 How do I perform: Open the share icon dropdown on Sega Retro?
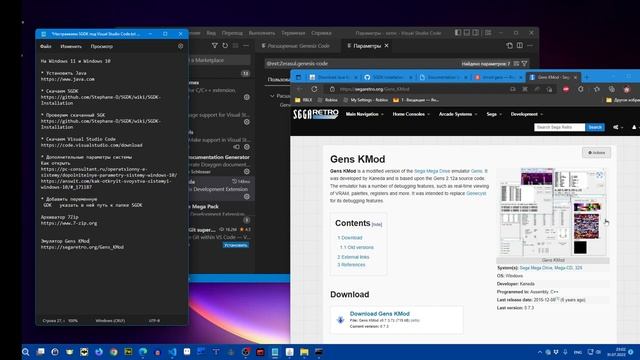[x=617, y=127]
